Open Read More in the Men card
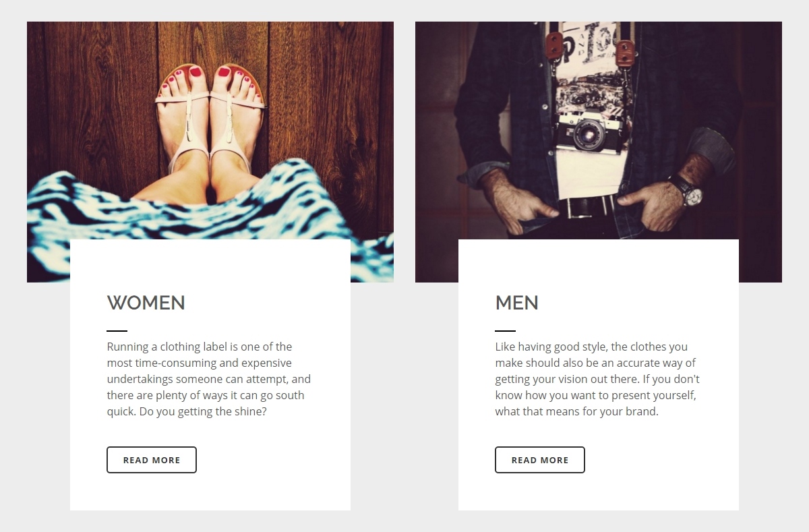Image resolution: width=809 pixels, height=532 pixels. point(540,460)
